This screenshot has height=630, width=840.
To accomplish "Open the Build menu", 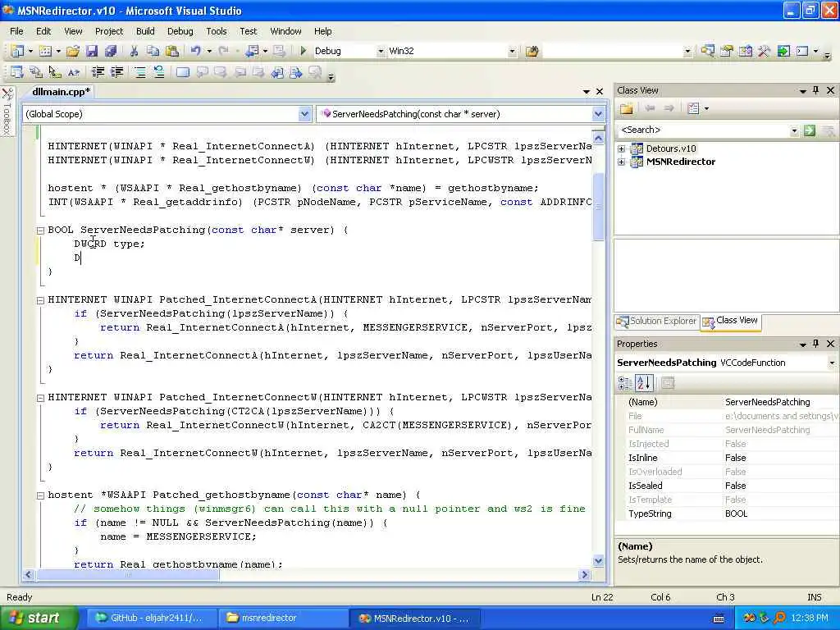I will tap(145, 31).
